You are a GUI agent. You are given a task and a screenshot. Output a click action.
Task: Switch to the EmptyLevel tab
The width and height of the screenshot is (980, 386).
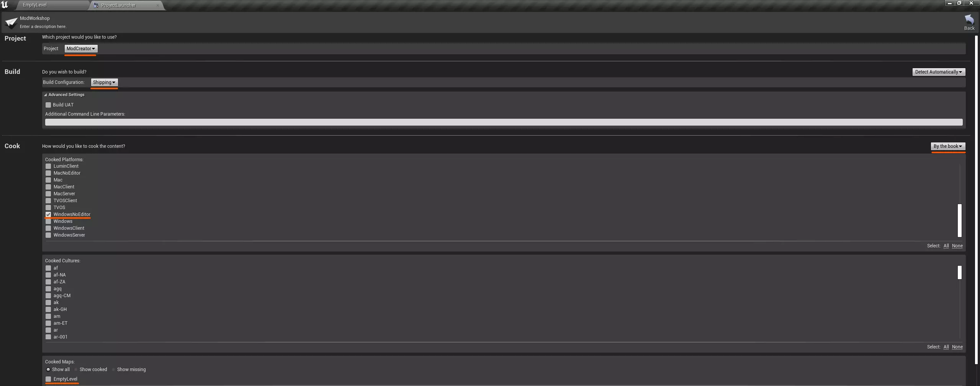pos(35,5)
